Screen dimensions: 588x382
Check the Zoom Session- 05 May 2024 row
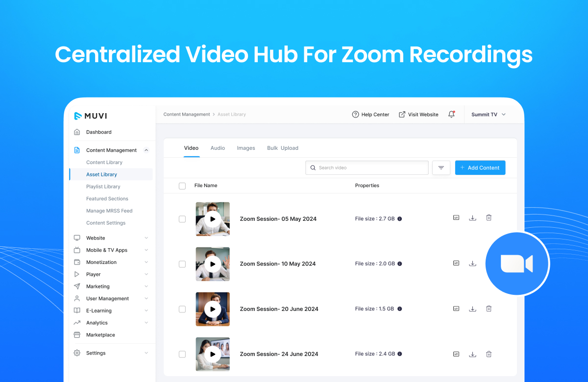[182, 219]
